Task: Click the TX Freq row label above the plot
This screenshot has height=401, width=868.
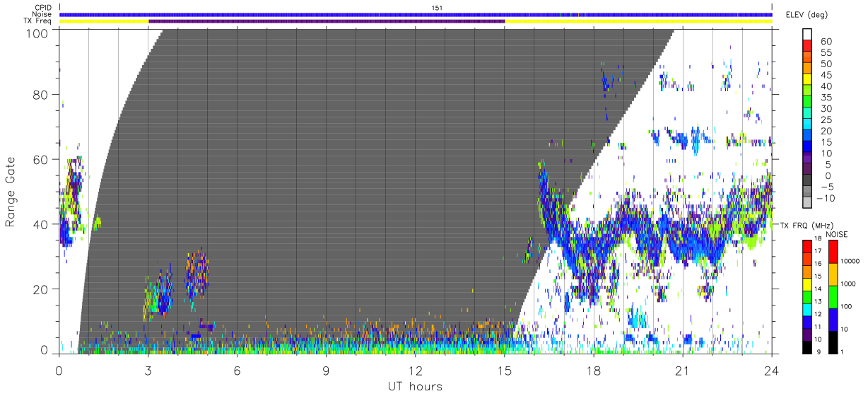Action: point(38,21)
